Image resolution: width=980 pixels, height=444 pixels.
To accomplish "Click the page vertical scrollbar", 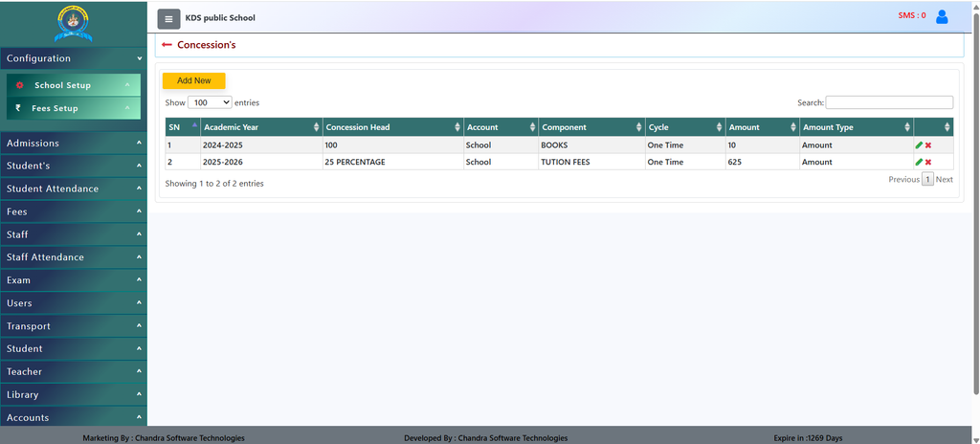I will (x=976, y=203).
